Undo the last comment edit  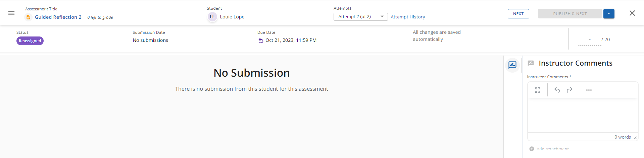[x=557, y=90]
